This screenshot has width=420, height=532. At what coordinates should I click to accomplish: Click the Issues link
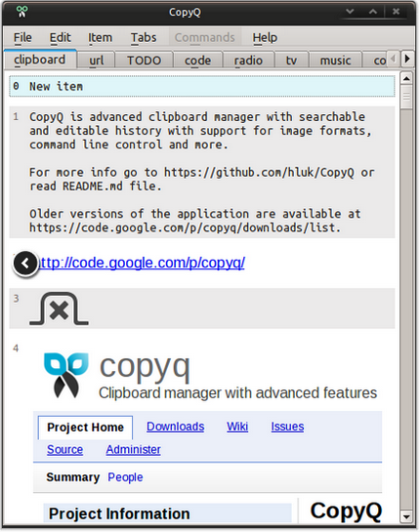[287, 427]
